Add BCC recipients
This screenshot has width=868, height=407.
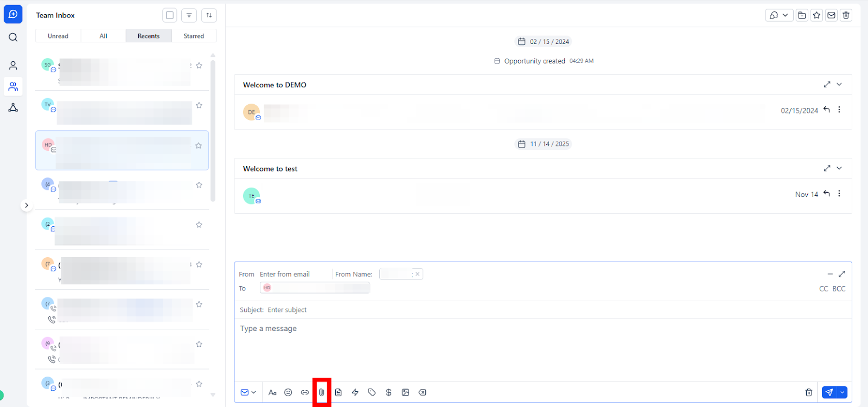tap(839, 289)
